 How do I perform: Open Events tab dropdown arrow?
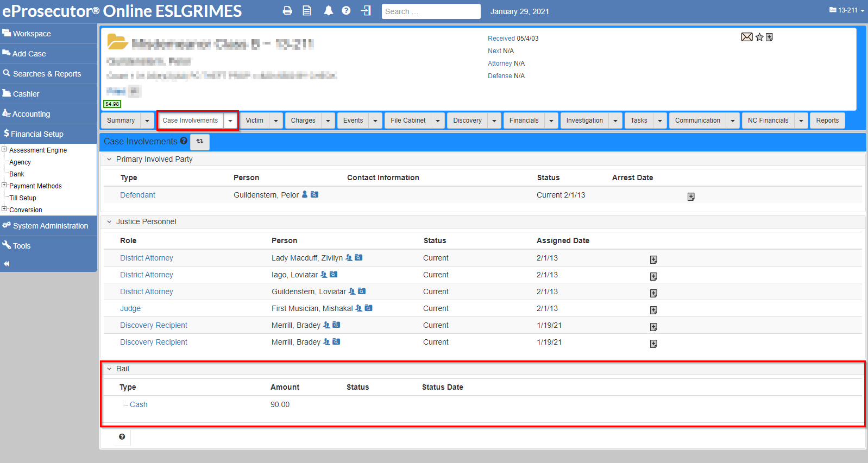tap(375, 120)
